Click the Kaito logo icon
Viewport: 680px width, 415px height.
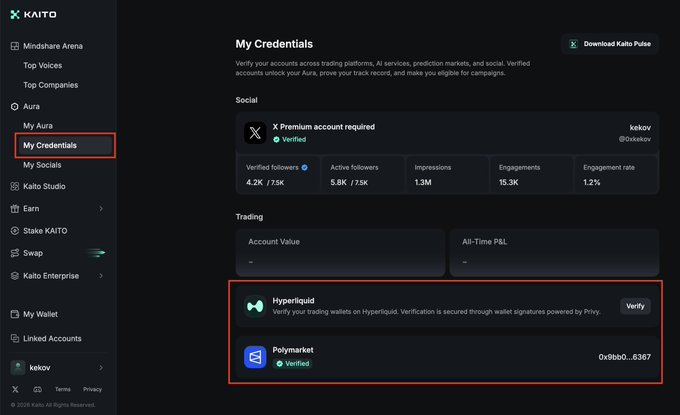pos(15,15)
